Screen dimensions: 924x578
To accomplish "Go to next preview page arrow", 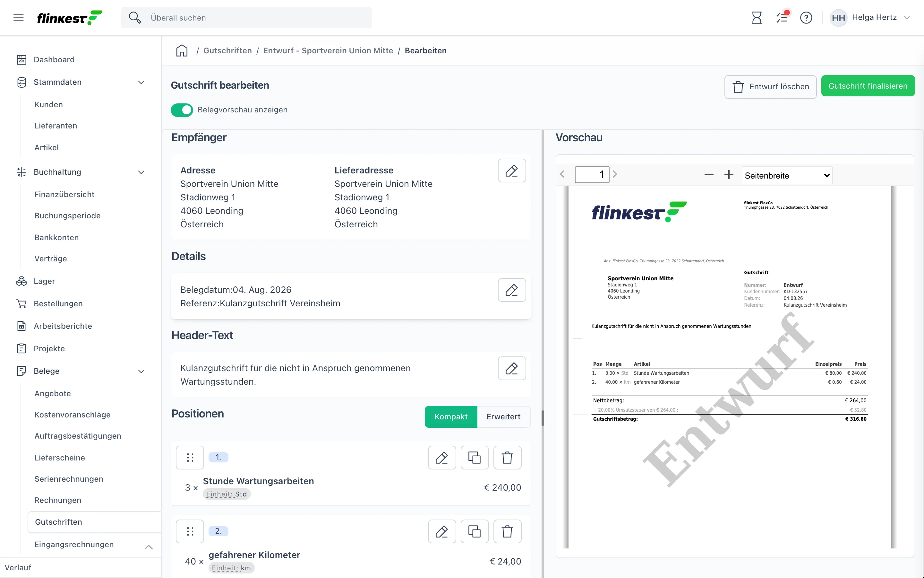I will 615,174.
